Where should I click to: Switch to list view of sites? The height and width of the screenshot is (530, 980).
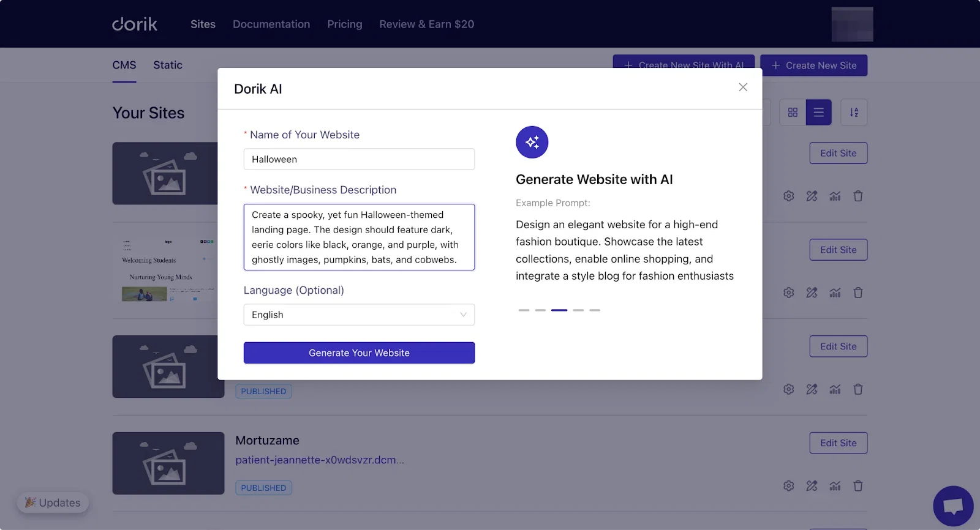(x=818, y=113)
